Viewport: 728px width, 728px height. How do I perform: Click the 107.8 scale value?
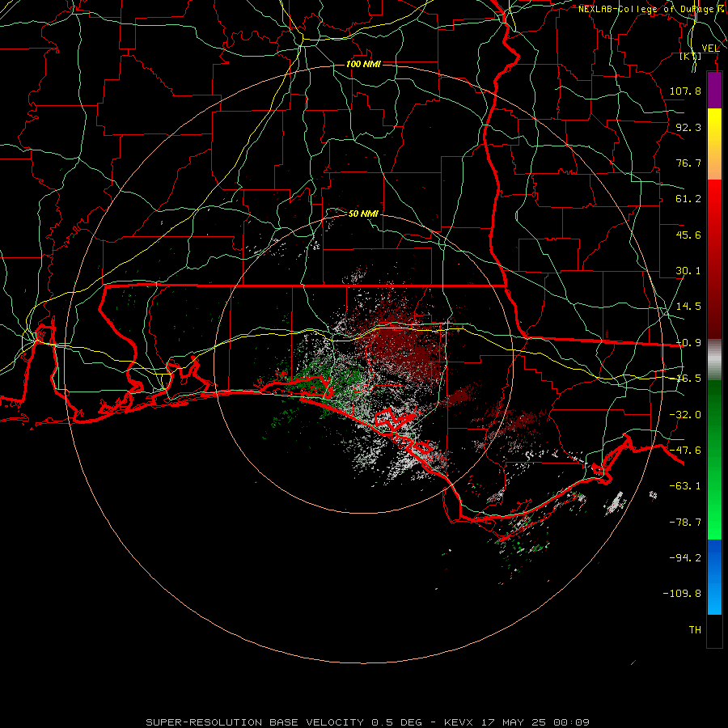[685, 91]
